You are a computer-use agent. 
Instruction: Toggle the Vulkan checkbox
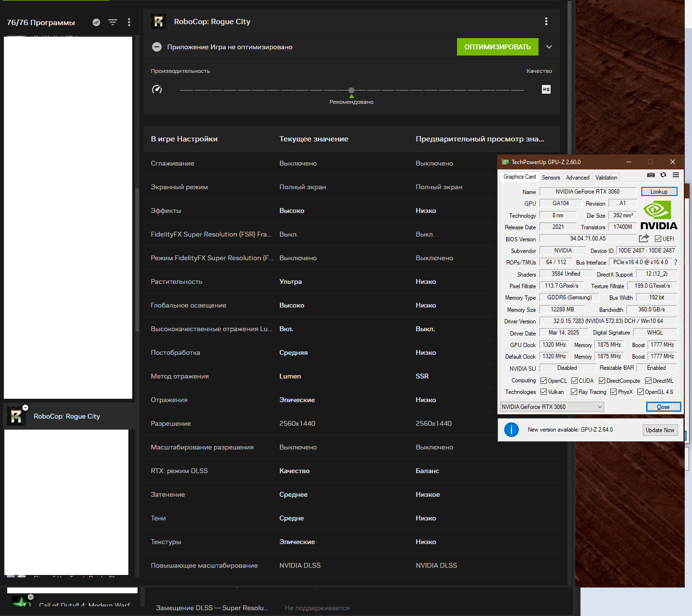[x=543, y=392]
